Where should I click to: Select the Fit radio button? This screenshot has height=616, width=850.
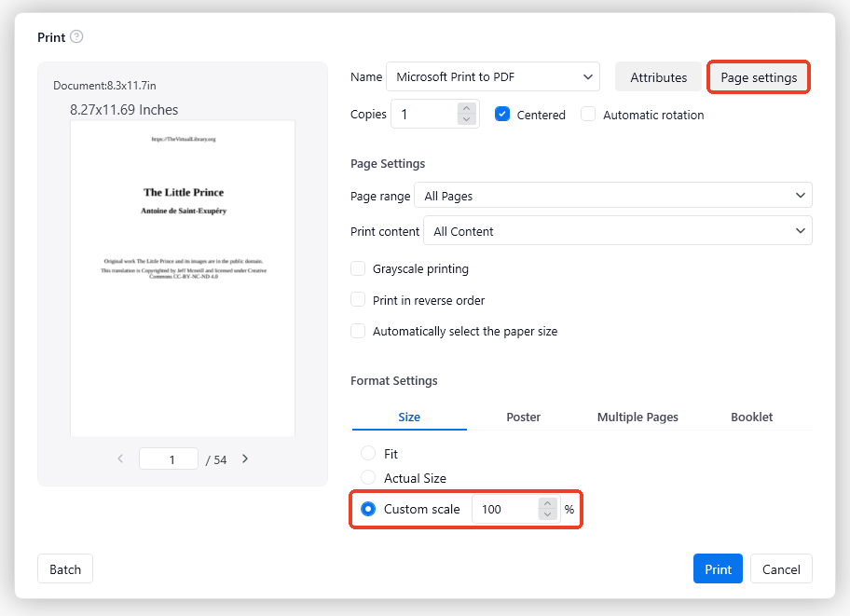pyautogui.click(x=369, y=453)
